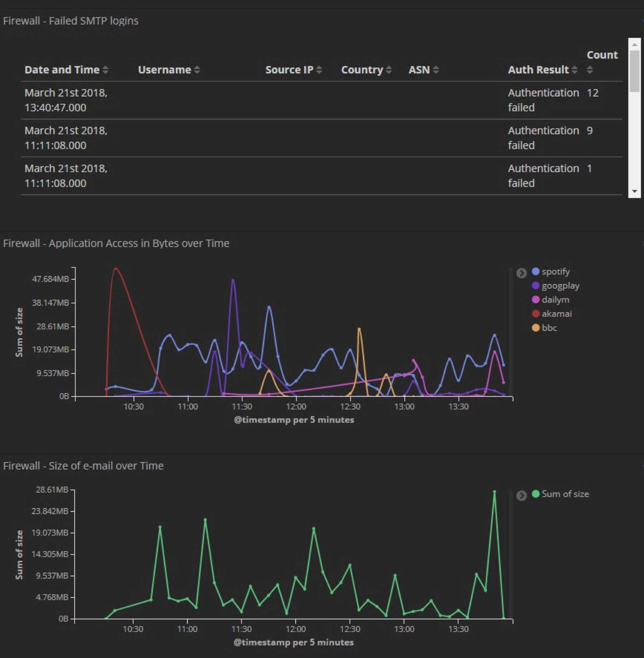Sort table by Username column
The image size is (644, 658).
[x=197, y=70]
